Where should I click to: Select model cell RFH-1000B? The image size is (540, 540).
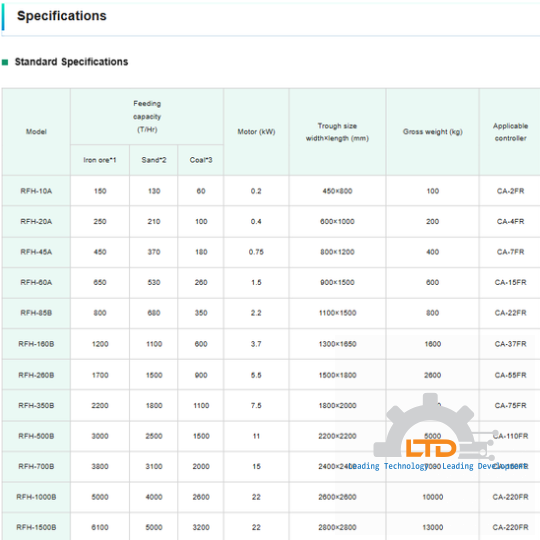(36, 497)
